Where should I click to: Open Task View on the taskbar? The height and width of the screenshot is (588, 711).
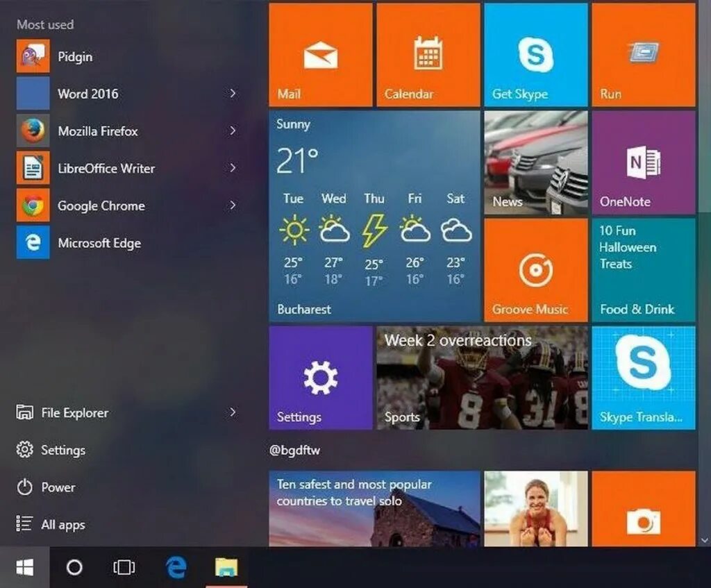pos(123,567)
